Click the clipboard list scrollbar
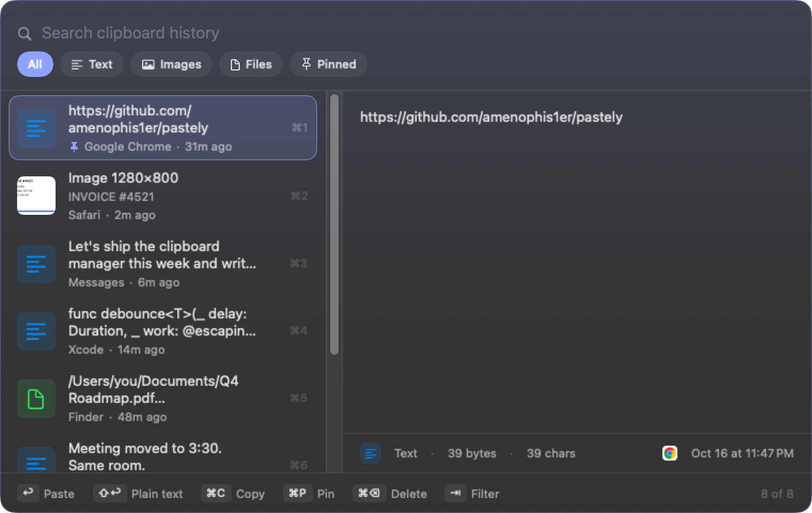This screenshot has width=812, height=513. click(x=334, y=224)
